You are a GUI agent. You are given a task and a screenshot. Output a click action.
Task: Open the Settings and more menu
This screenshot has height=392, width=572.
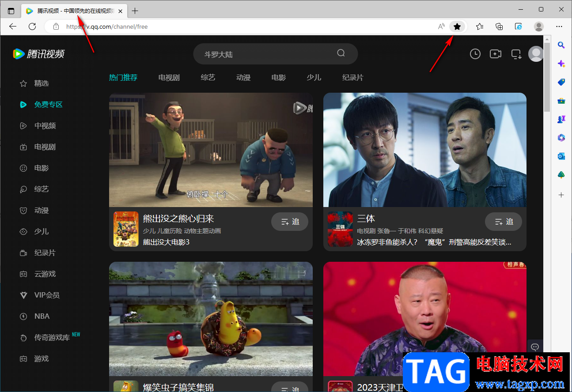point(559,26)
